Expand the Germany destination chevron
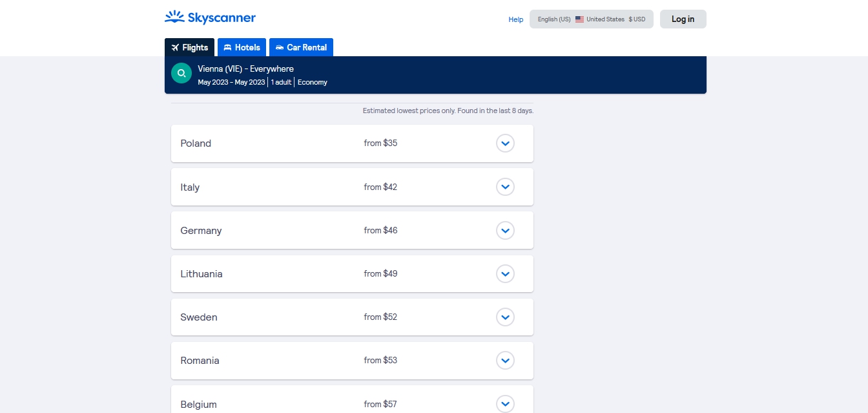 [x=506, y=230]
